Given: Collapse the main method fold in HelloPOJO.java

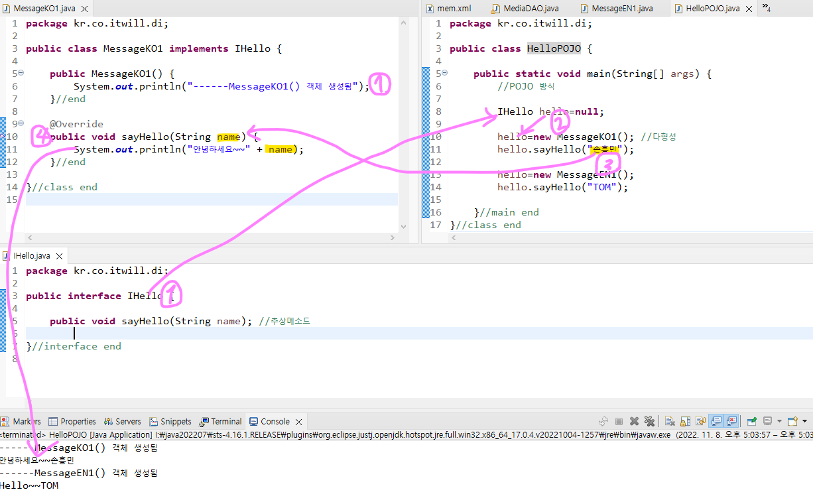Looking at the screenshot, I should pos(444,73).
